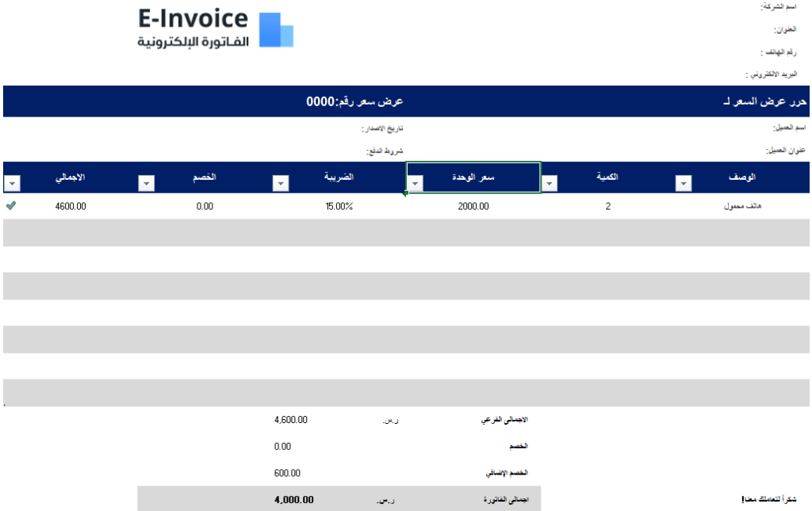Viewport: 812px width, 511px height.
Task: Expand the سعر الوحدة column filter arrow
Action: click(x=414, y=184)
